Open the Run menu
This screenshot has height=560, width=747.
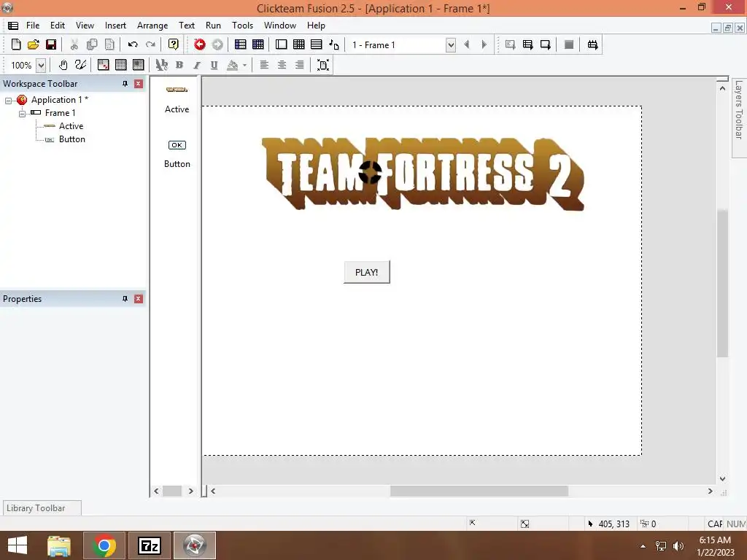coord(213,26)
